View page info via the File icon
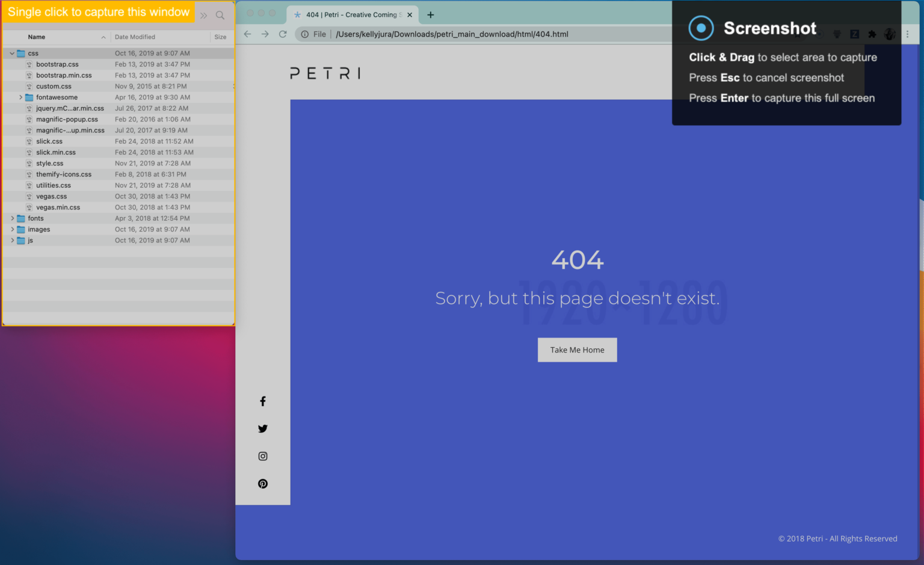 pos(305,34)
